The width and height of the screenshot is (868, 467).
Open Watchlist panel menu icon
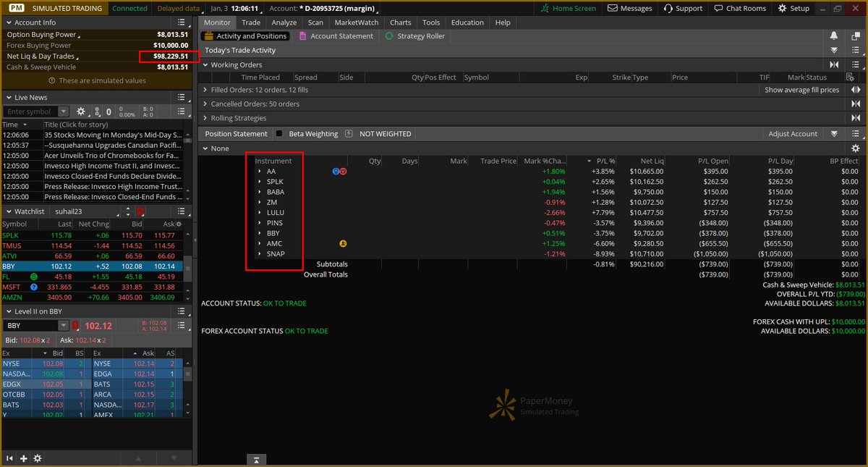183,211
